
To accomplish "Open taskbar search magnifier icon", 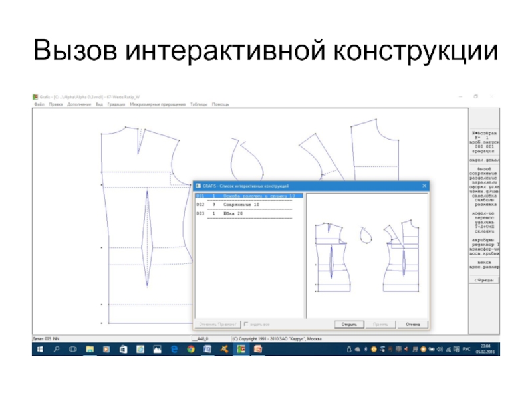I will 57,350.
